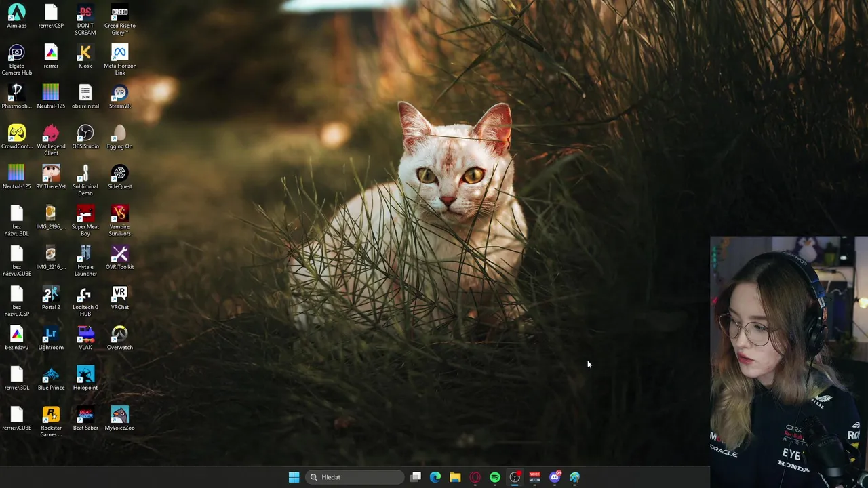Screen dimensions: 868x488
Task: Launch Meta Horizon Link shortcut
Action: point(120,60)
